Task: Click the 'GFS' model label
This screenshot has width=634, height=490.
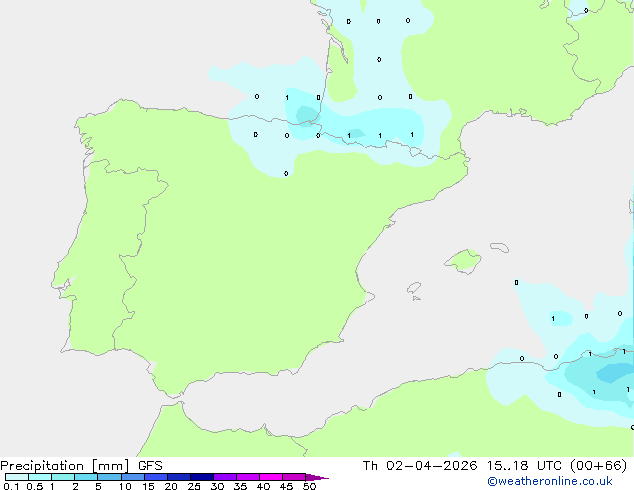Action: (150, 466)
